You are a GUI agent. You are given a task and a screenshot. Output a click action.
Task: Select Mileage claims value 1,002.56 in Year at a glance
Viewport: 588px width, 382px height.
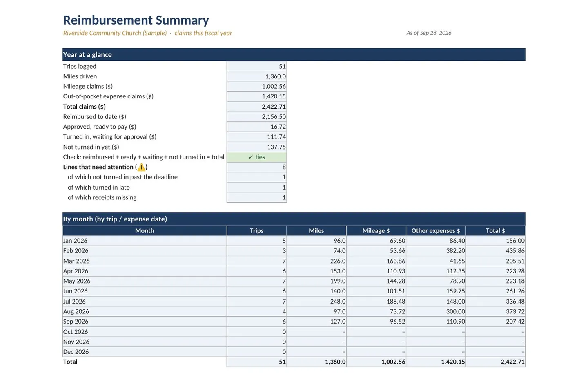(256, 86)
